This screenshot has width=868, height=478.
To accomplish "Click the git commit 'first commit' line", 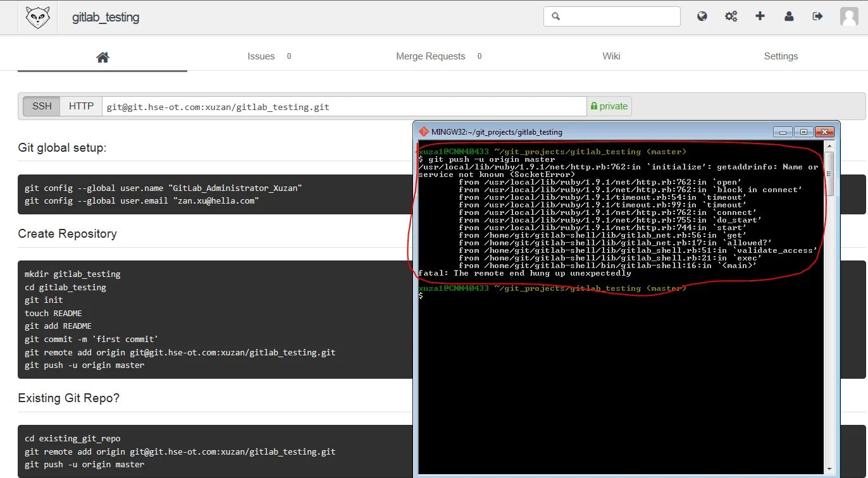I will pos(91,340).
